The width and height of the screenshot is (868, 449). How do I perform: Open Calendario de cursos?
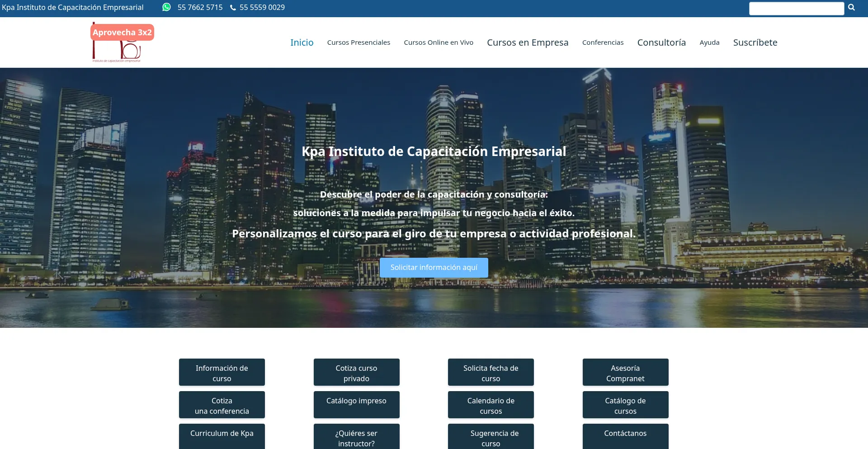(491, 405)
